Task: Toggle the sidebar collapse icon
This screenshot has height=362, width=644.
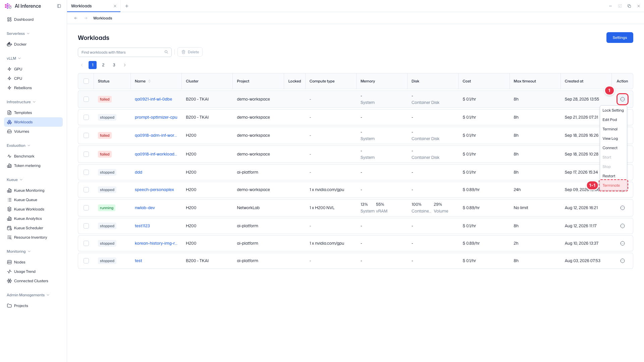Action: coord(59,6)
